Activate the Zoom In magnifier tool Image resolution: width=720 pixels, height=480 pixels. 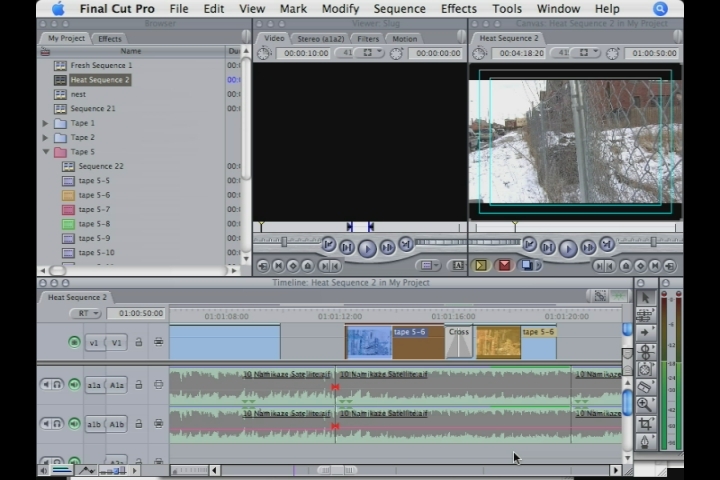coord(645,405)
